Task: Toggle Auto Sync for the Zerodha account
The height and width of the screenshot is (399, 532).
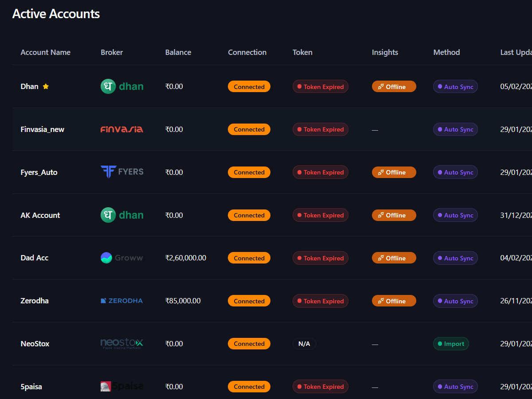Action: [x=455, y=301]
